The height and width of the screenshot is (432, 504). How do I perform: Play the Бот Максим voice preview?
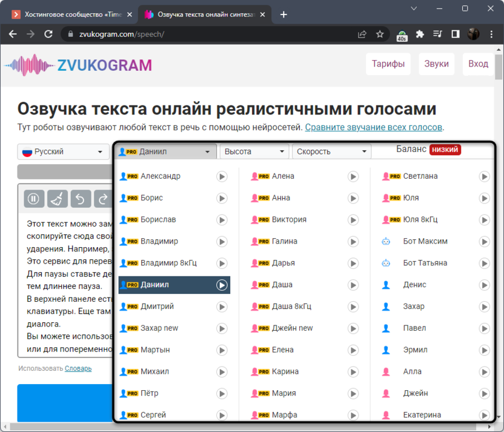[485, 241]
